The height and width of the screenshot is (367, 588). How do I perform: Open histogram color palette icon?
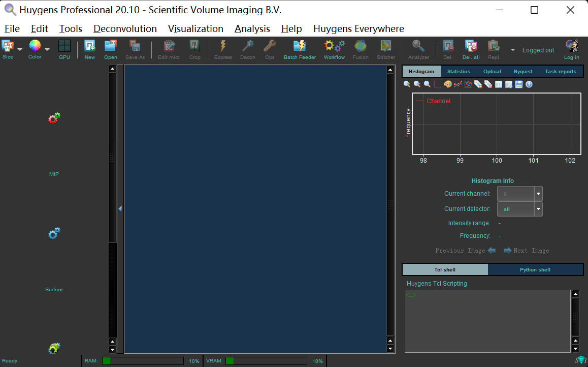[447, 84]
